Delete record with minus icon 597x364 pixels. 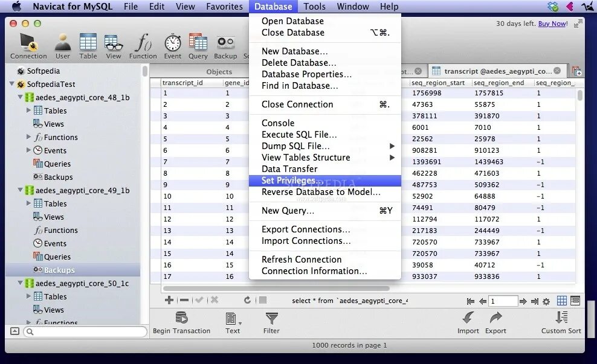(184, 300)
